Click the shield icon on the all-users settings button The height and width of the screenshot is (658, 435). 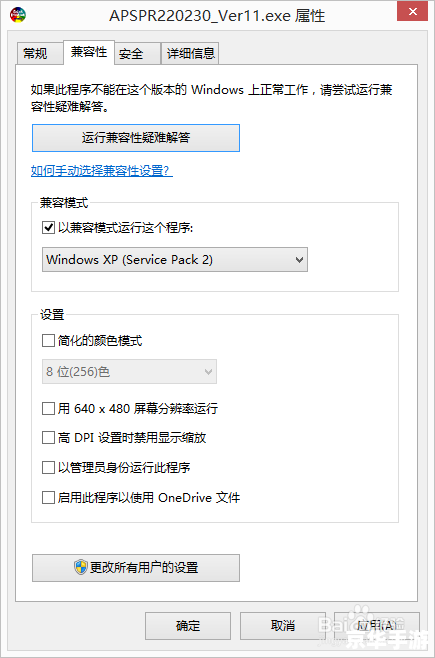pyautogui.click(x=81, y=567)
